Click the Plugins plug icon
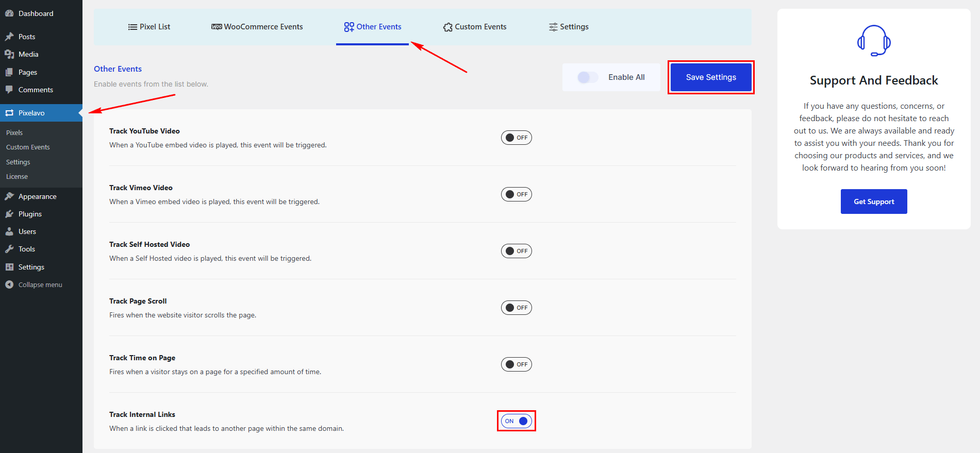 (9, 214)
